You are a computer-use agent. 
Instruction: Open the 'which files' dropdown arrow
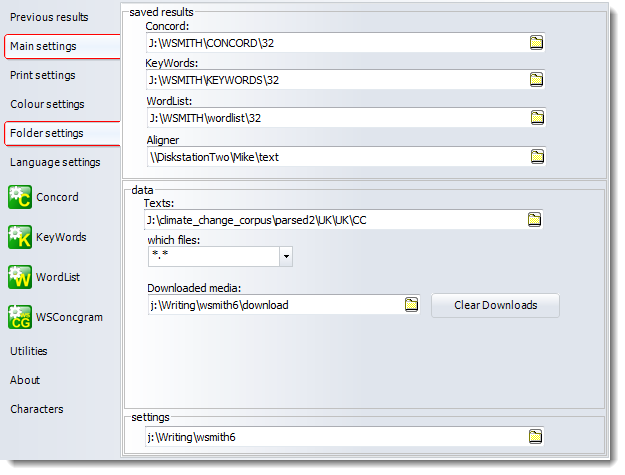(x=286, y=257)
